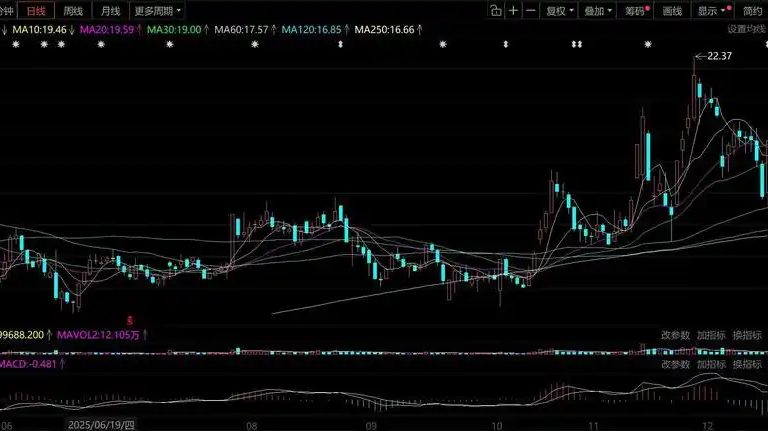Expand the 叠加 overlay dropdown
Screen dimensions: 768x431
pos(598,11)
